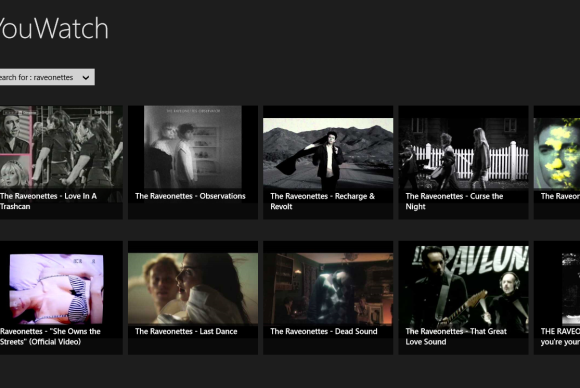Select 'The Raveonettes - Dead Sound' title text
The image size is (580, 388).
pos(324,331)
